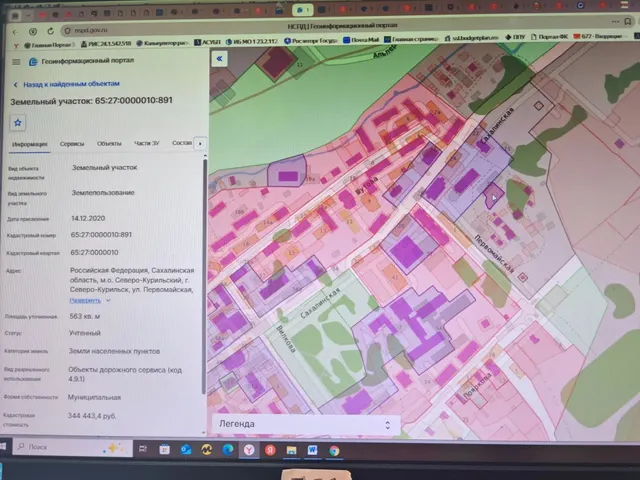
Task: Open the Портал ФК bookmark
Action: [549, 37]
